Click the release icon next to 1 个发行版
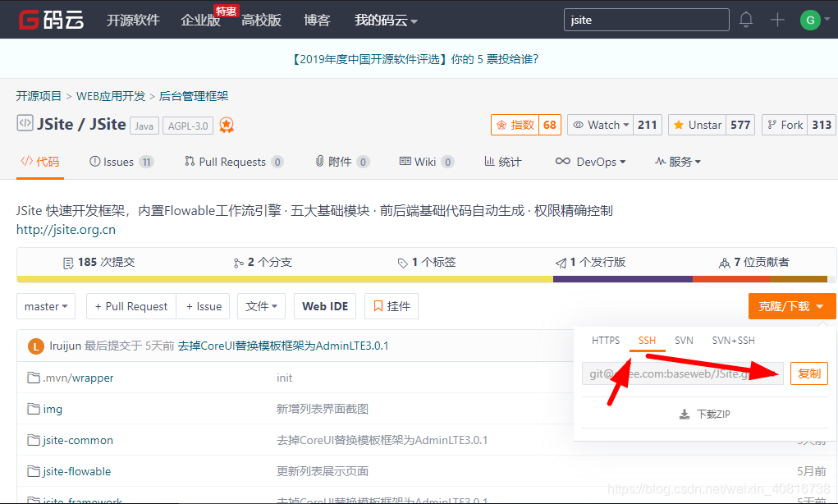838x504 pixels. point(561,263)
